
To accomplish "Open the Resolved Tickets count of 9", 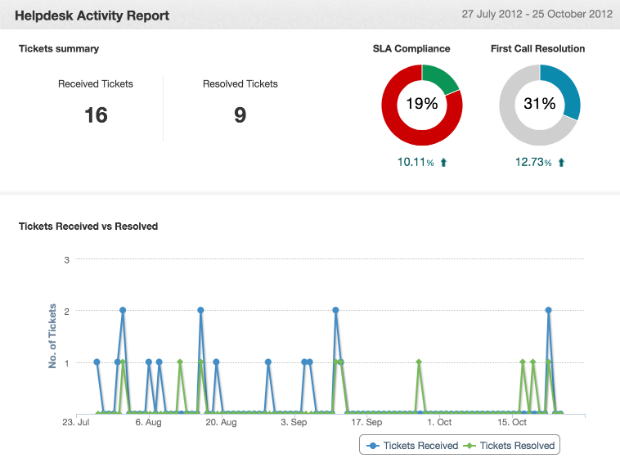I will point(240,115).
